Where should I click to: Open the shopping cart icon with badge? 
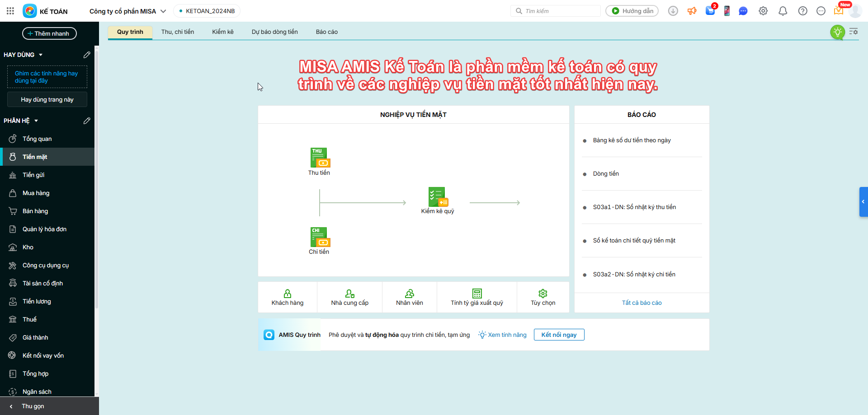pos(711,11)
